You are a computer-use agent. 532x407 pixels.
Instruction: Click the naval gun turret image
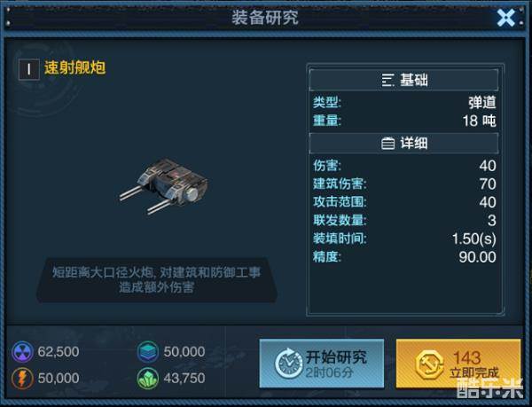[x=164, y=186]
